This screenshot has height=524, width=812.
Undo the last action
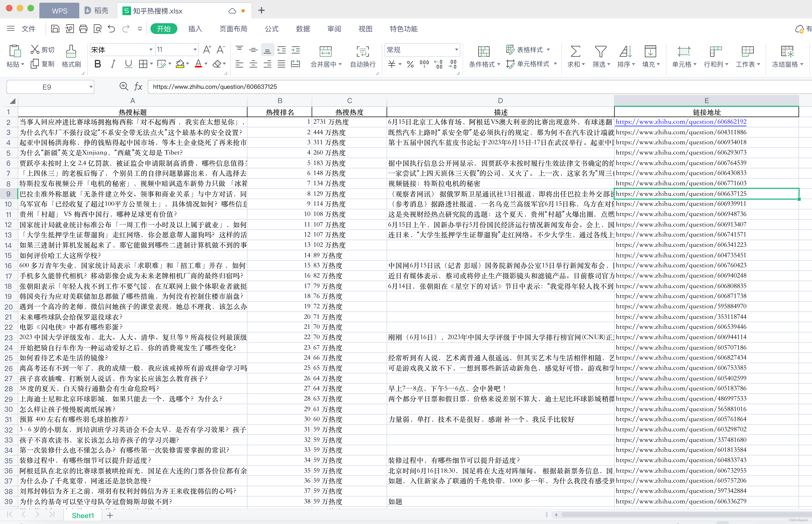112,29
